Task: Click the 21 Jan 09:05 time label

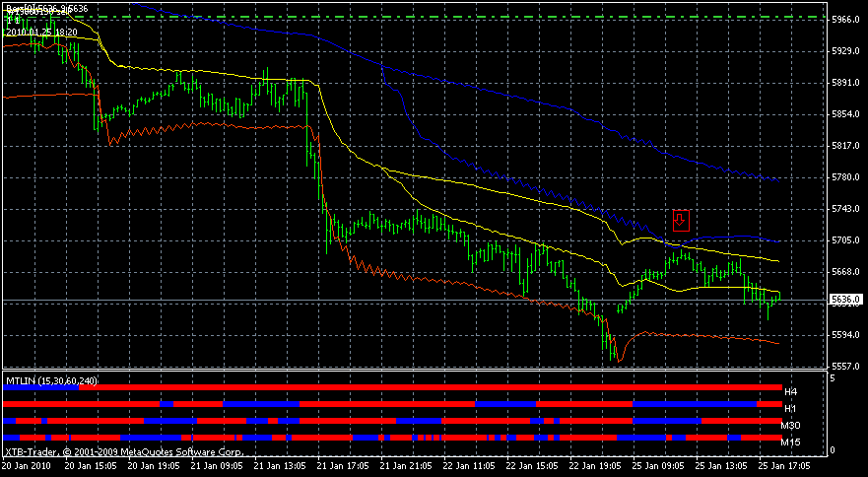Action: point(217,465)
